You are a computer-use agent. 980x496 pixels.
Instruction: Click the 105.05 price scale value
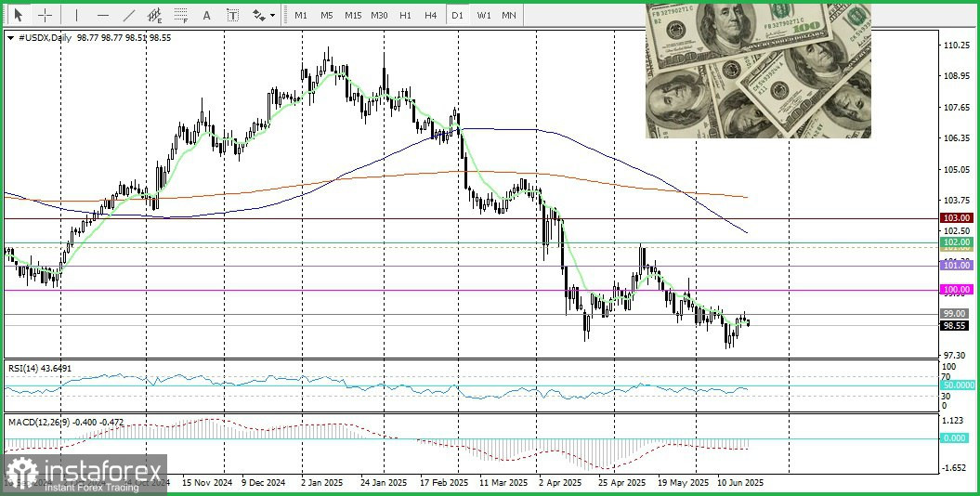pos(956,169)
